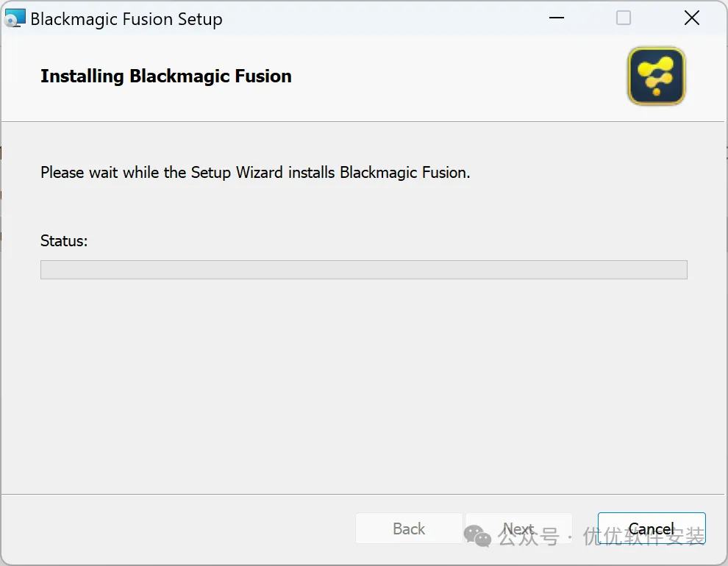Close the Blackmagic Fusion Setup window
This screenshot has height=566, width=728.
click(x=691, y=18)
